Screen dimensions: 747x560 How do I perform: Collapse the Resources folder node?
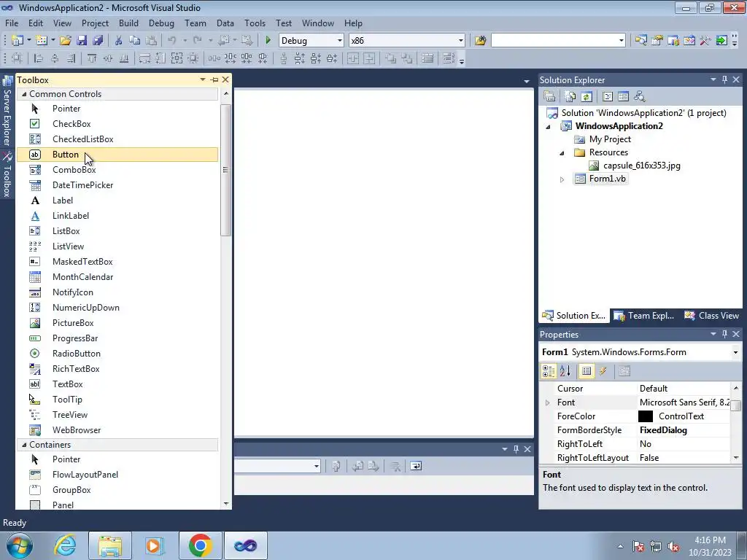[562, 153]
